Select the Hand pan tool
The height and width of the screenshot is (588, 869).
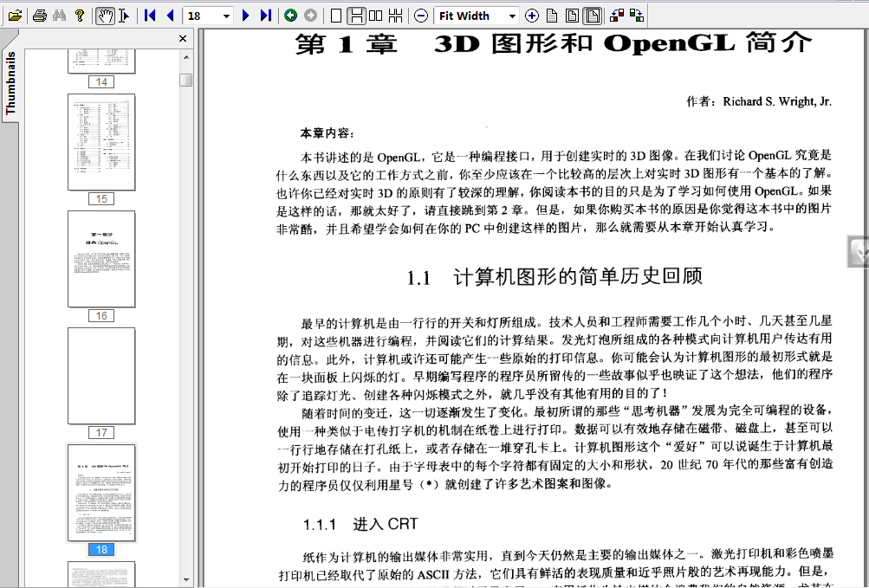click(105, 16)
